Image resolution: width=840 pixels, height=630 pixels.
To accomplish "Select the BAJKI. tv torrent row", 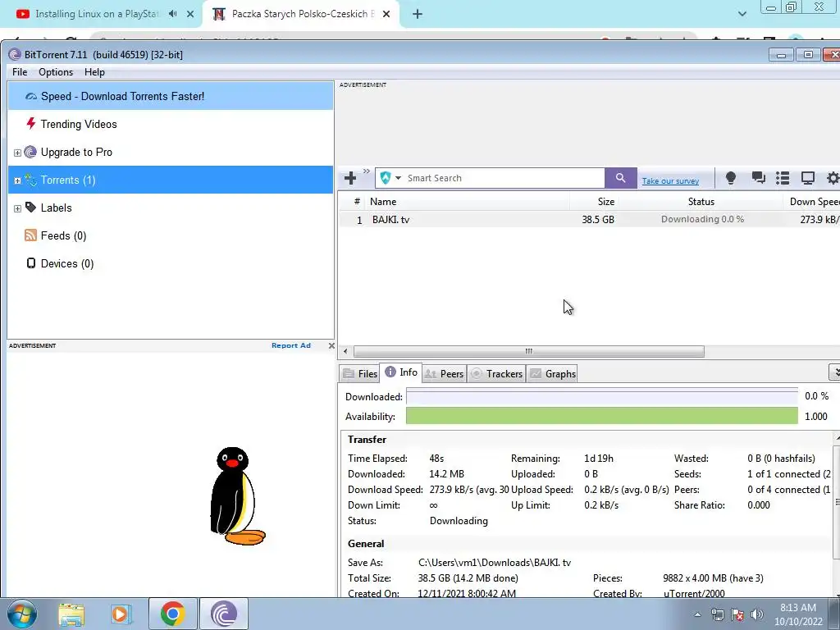I will (589, 220).
